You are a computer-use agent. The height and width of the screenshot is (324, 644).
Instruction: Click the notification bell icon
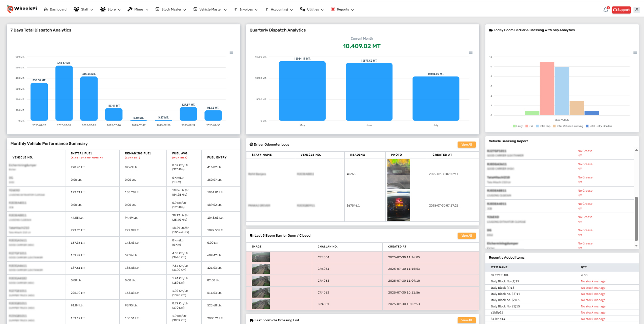[x=605, y=9]
